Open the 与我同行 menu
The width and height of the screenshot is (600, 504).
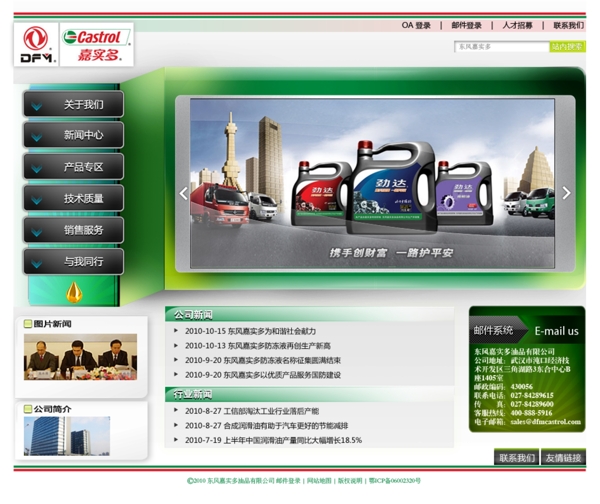(x=73, y=262)
